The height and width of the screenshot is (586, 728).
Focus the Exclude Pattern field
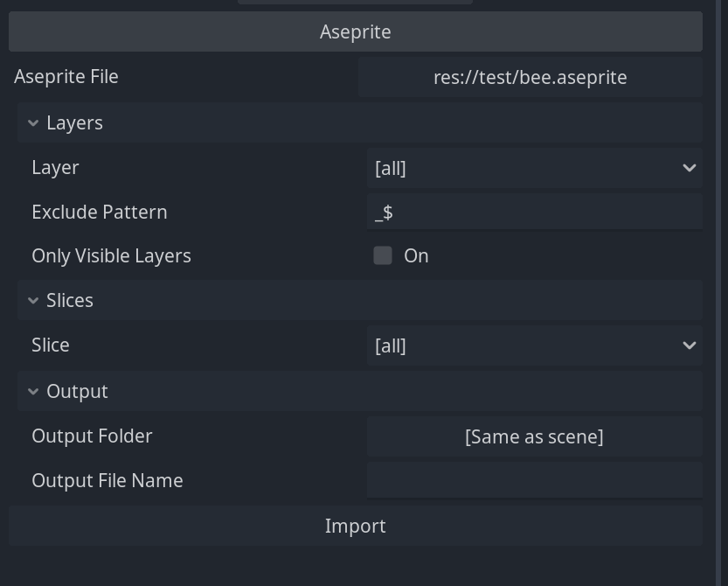coord(534,213)
